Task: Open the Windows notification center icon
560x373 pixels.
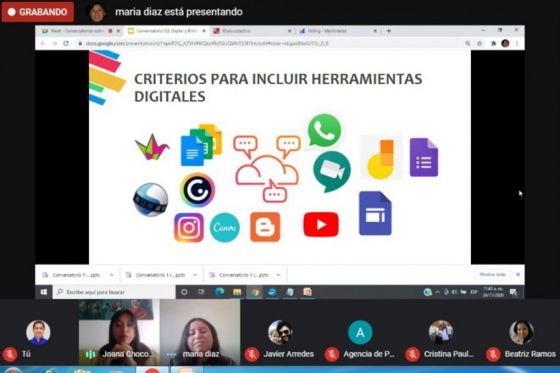Action: tap(514, 292)
